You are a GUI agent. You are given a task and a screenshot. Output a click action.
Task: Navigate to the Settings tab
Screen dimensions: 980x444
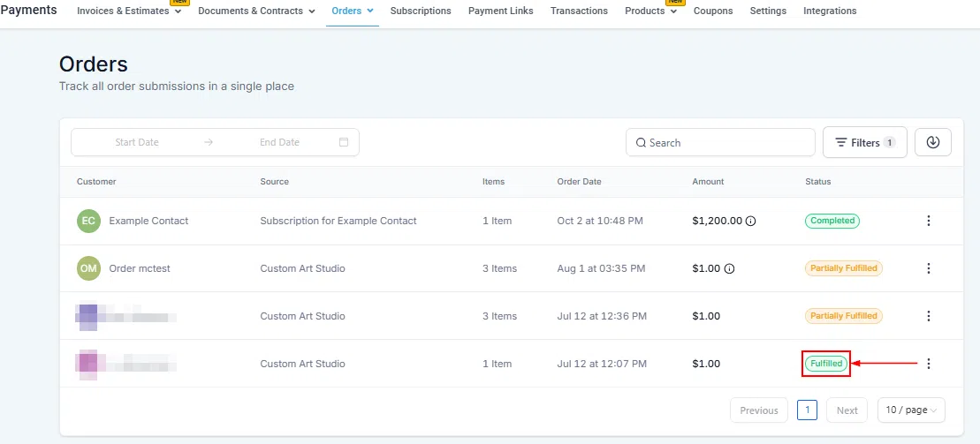pyautogui.click(x=768, y=11)
